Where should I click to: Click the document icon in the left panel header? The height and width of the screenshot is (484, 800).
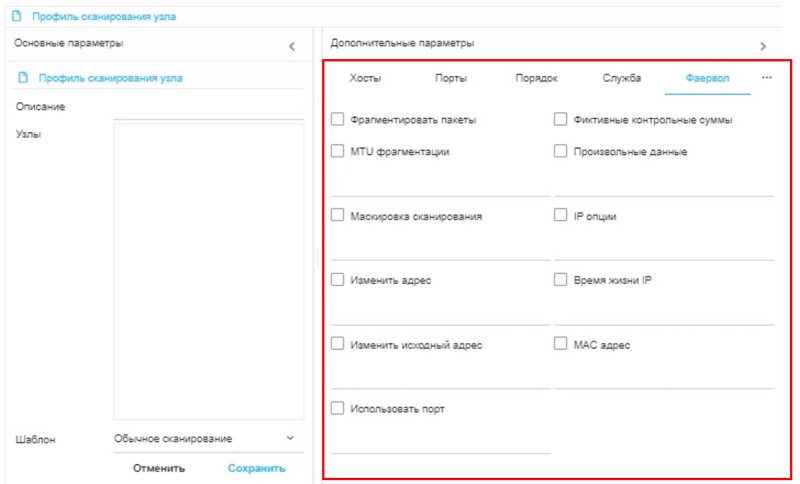22,77
